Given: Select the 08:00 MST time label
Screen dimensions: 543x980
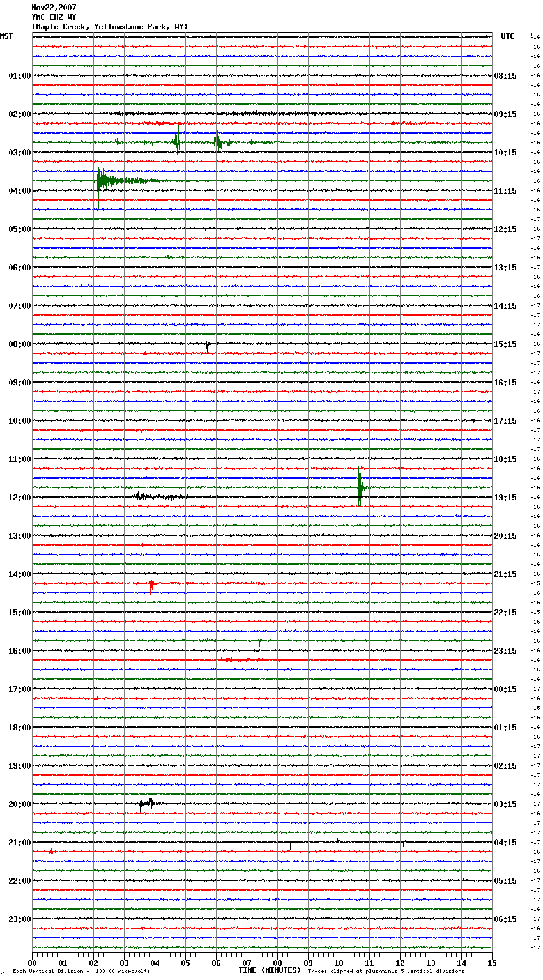Looking at the screenshot, I should click(20, 344).
